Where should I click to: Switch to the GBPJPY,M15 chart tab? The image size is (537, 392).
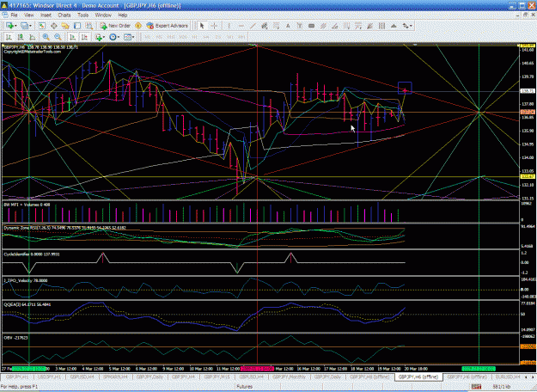tap(217, 377)
